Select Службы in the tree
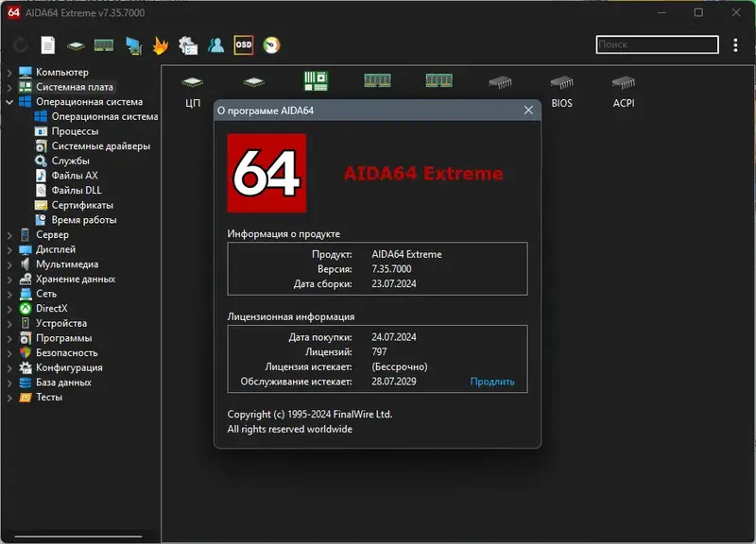Viewport: 756px width, 544px height. 70,161
